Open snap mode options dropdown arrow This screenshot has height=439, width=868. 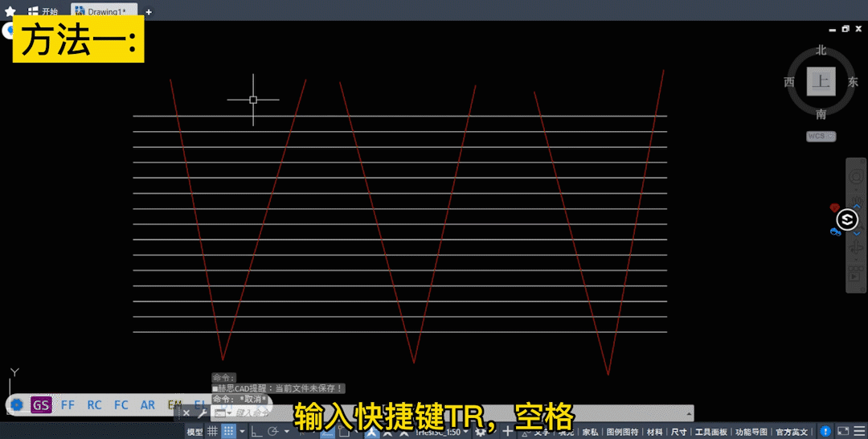(x=242, y=431)
